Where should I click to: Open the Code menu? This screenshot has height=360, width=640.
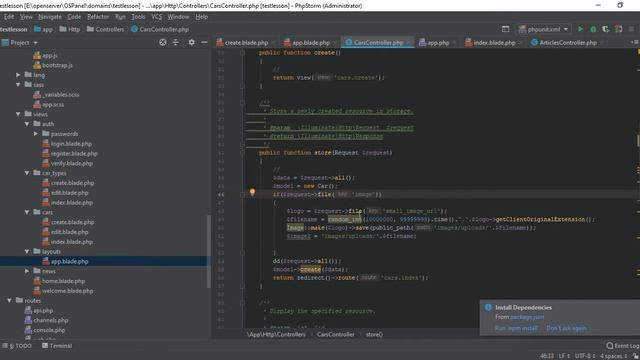pos(74,17)
